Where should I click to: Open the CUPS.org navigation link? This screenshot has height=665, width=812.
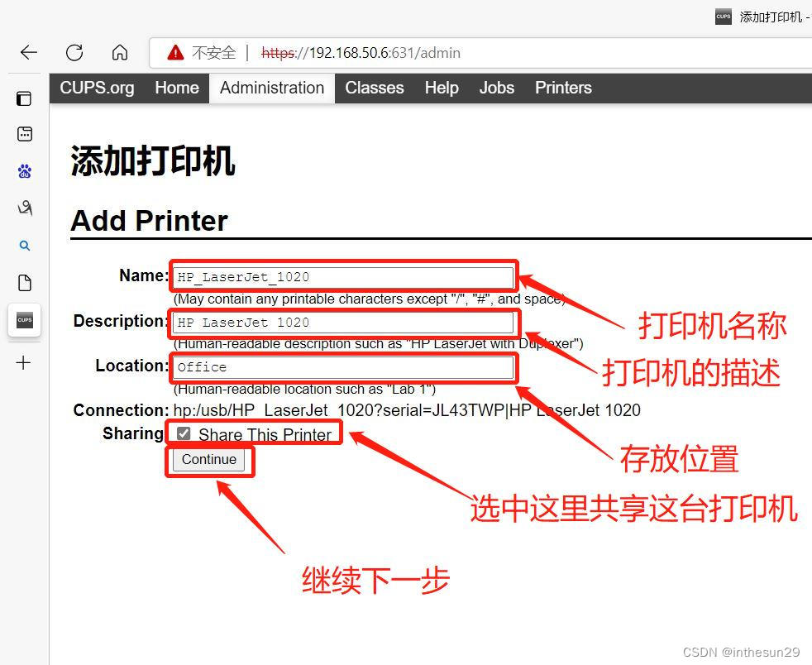point(97,88)
